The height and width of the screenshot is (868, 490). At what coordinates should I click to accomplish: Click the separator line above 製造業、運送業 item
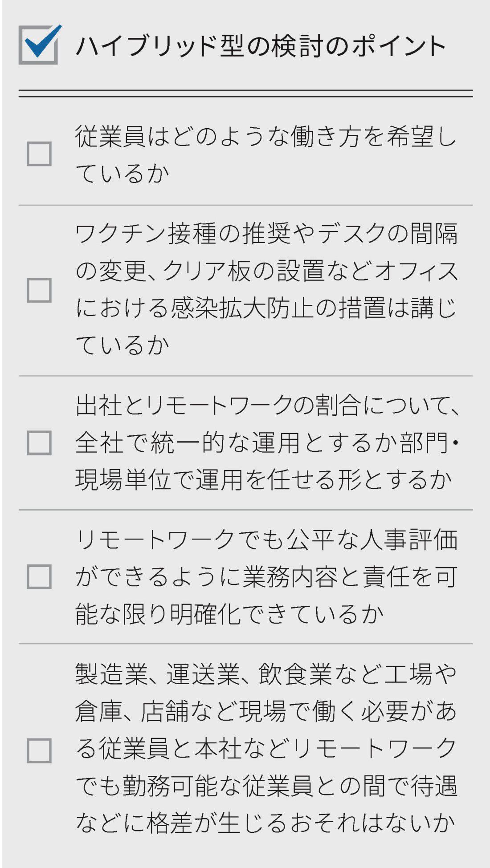(245, 644)
